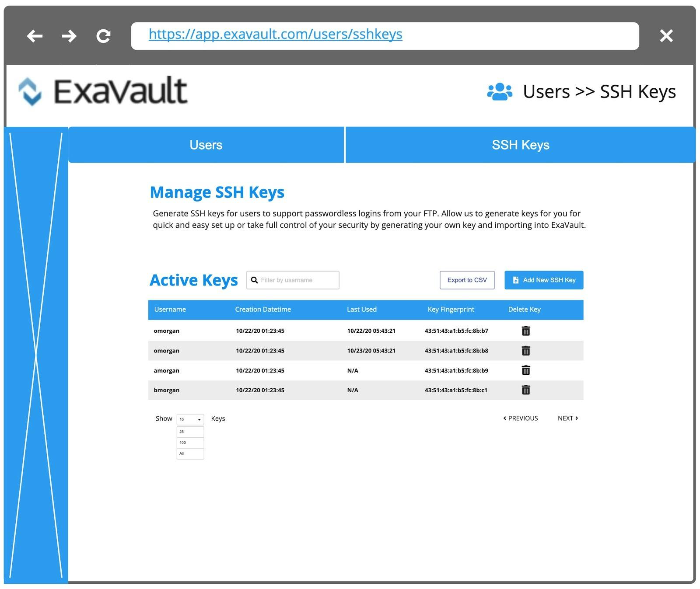Go back with the browser back arrow
This screenshot has width=700, height=589.
[x=35, y=36]
